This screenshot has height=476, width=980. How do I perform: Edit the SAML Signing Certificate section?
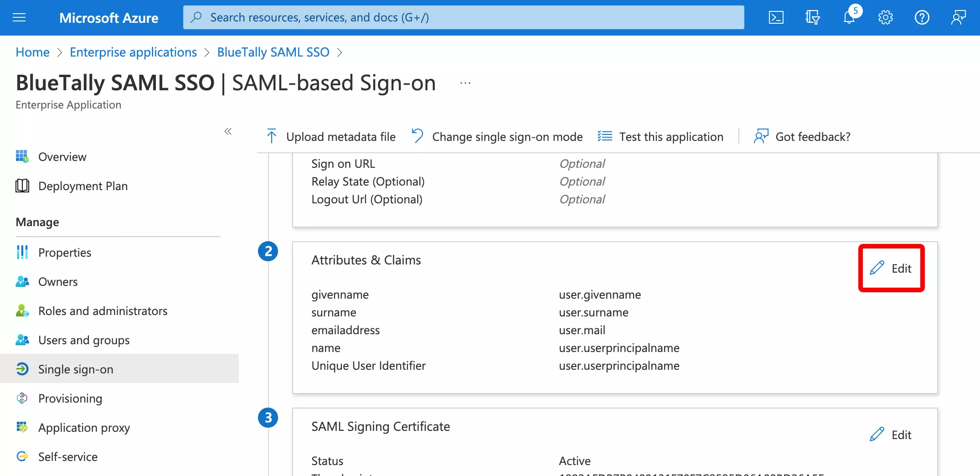coord(891,435)
